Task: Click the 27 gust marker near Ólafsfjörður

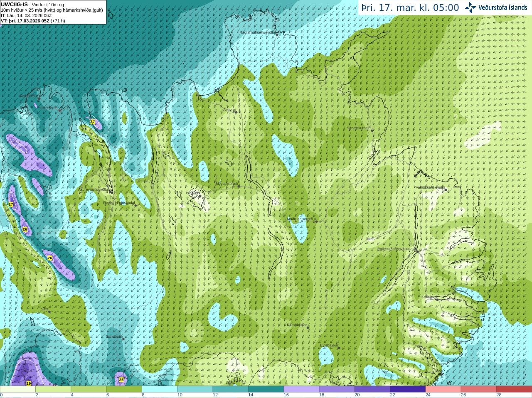Action: pos(93,122)
